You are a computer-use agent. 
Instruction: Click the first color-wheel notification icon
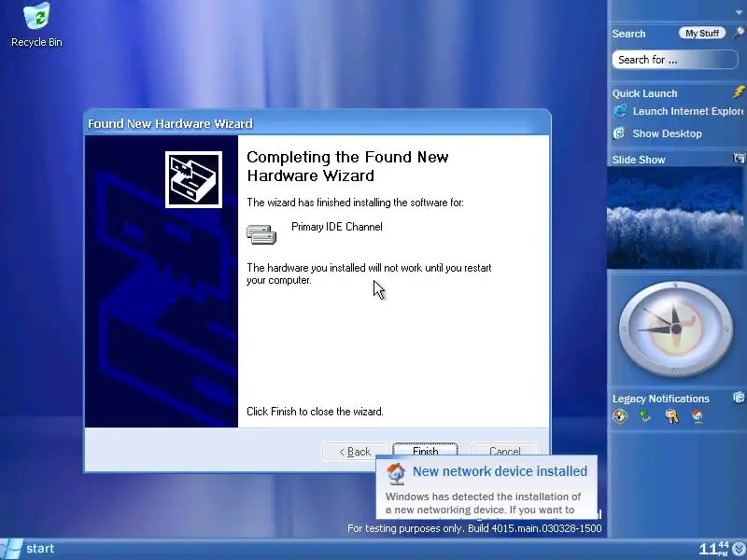pyautogui.click(x=620, y=416)
